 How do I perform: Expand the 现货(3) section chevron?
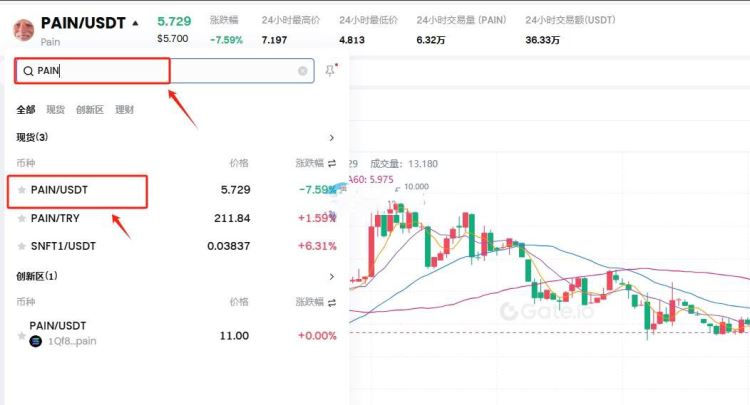pyautogui.click(x=331, y=138)
